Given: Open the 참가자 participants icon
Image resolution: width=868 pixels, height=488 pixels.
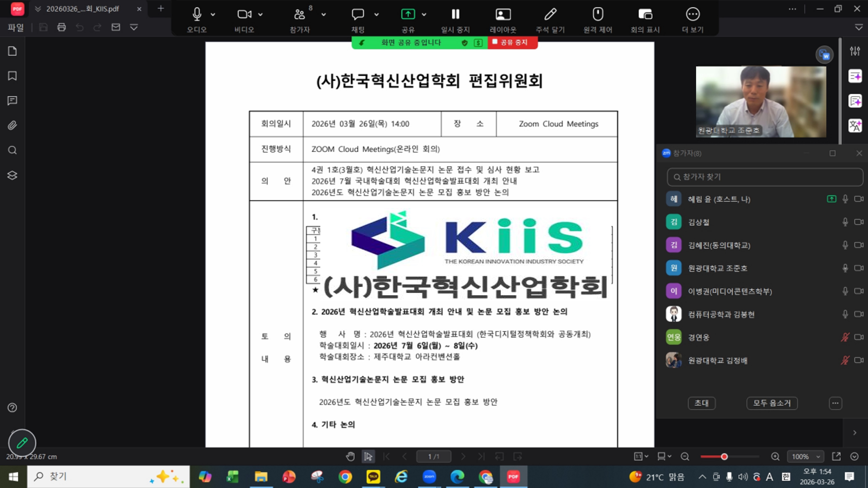Looking at the screenshot, I should coord(300,14).
